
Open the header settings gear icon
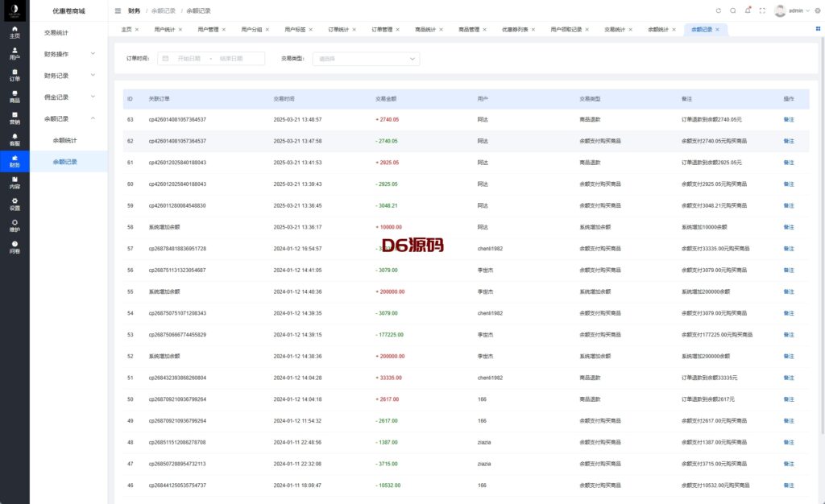[x=818, y=10]
